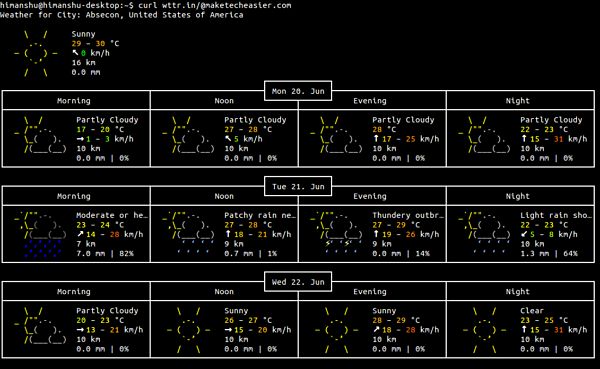Click Tuesday Night's light rain shower icon
This screenshot has height=369, width=600.
[484, 233]
